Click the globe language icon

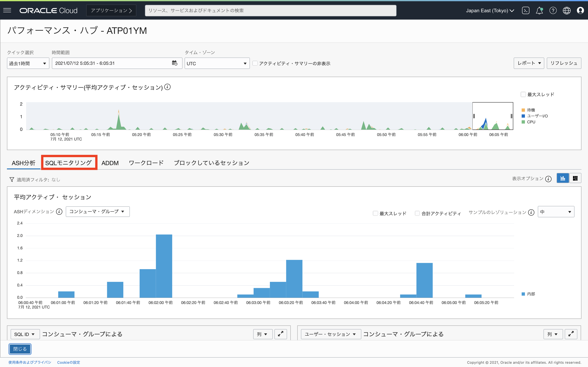click(x=567, y=10)
